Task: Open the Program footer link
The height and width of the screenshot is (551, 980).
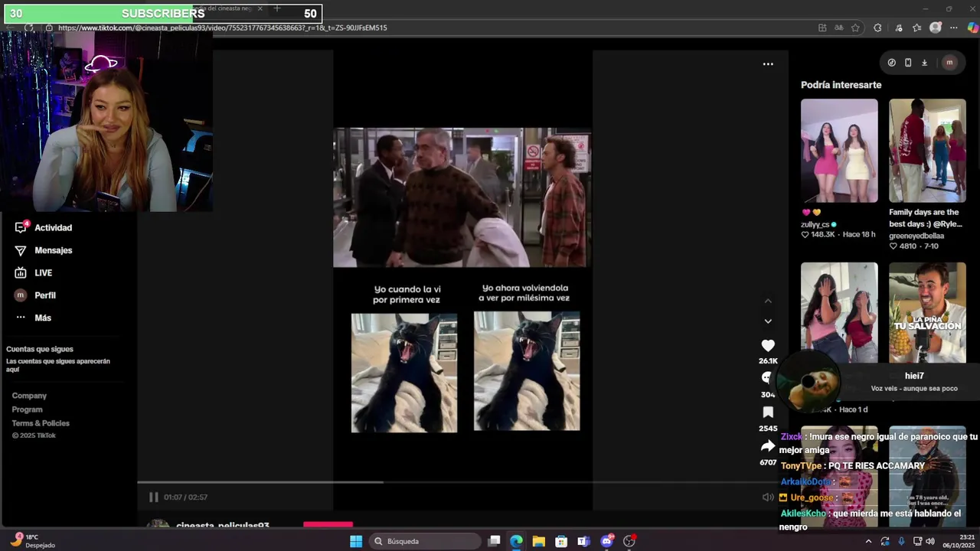Action: coord(27,409)
